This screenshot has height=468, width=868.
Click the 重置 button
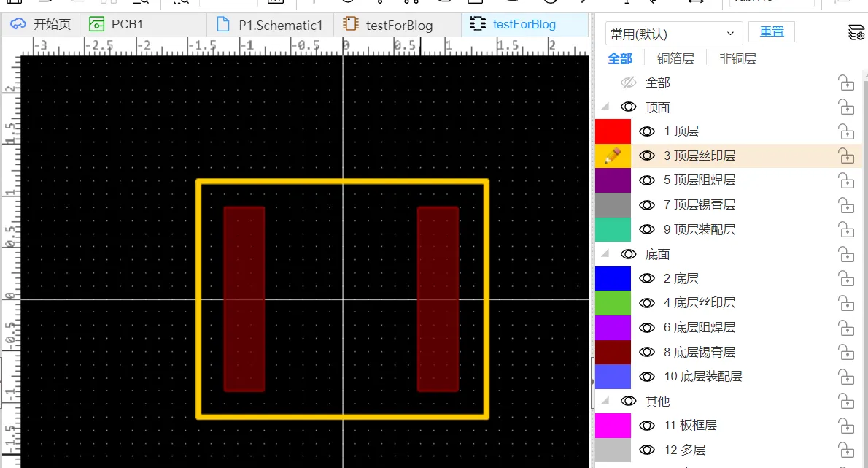772,31
